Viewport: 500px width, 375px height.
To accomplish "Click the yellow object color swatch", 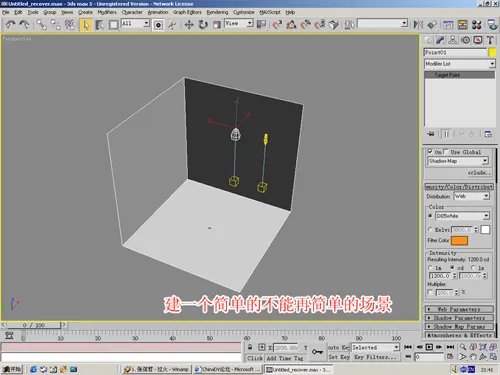I will click(492, 52).
